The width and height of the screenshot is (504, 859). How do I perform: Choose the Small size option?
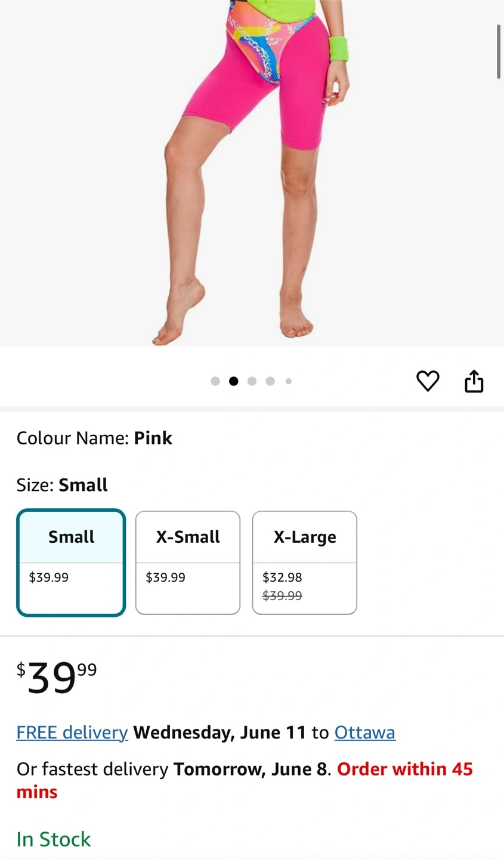tap(71, 563)
